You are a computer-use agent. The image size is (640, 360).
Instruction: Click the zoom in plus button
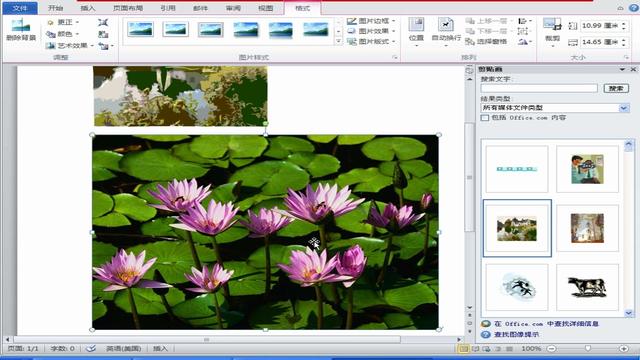[x=624, y=349]
